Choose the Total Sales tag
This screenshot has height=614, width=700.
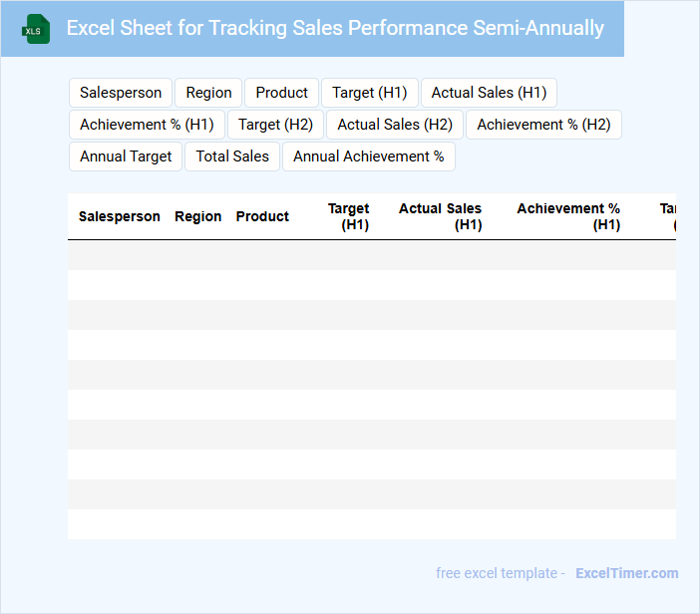point(232,156)
